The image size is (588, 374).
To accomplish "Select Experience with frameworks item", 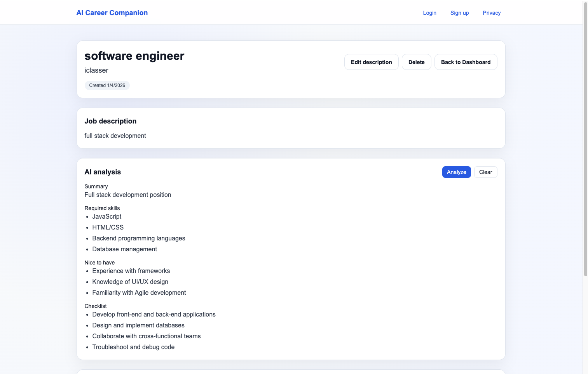I will point(131,271).
